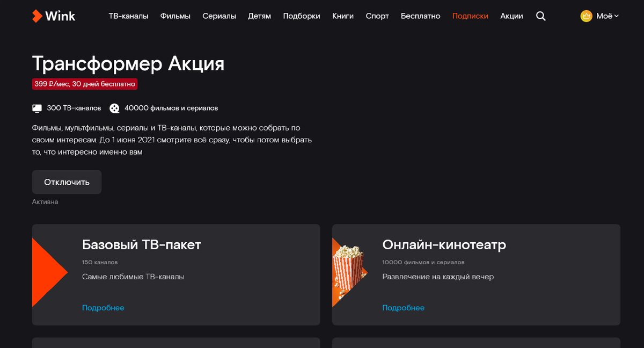Click the Самые любимые ТВ-каналы text

pyautogui.click(x=133, y=277)
